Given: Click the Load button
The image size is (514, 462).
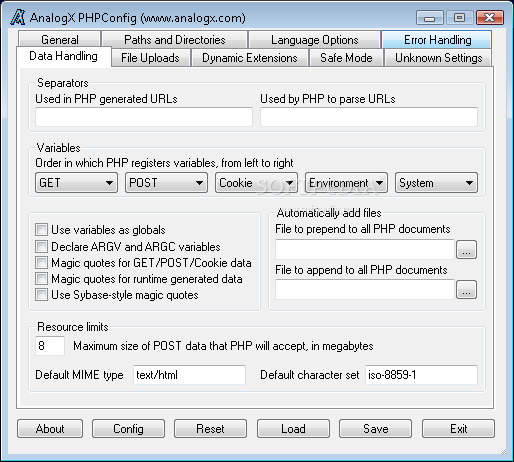Looking at the screenshot, I should pos(293,429).
